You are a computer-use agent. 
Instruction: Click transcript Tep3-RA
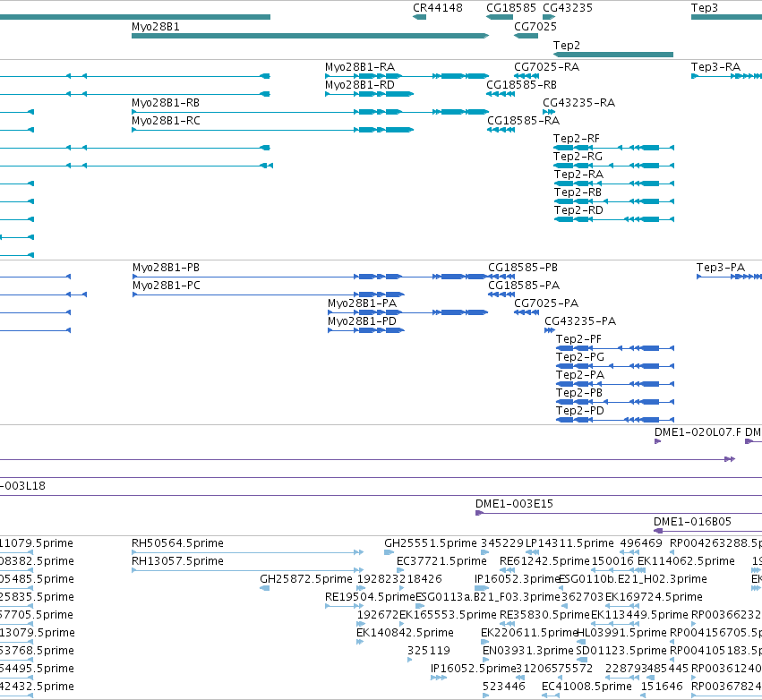click(x=726, y=76)
